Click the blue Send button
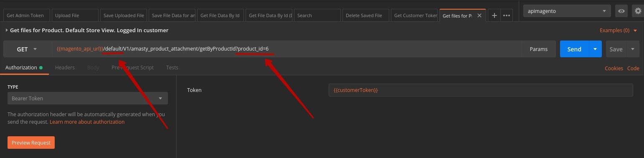Screen dimensions: 644x158 pyautogui.click(x=574, y=49)
